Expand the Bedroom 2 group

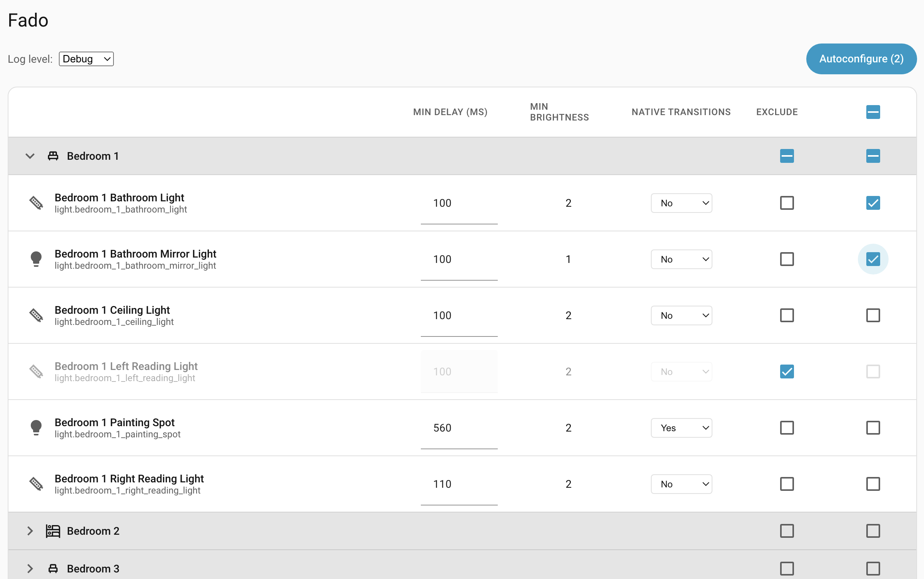30,531
